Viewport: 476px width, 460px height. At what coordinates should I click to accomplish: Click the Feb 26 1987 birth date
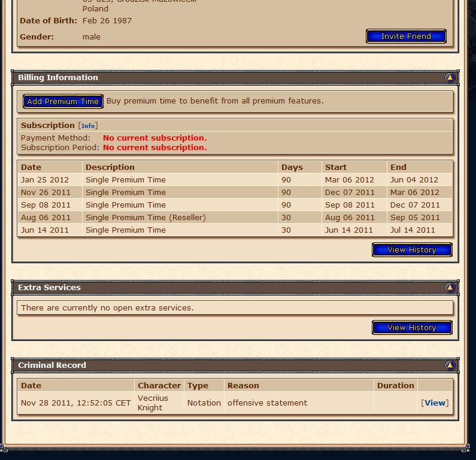coord(107,20)
